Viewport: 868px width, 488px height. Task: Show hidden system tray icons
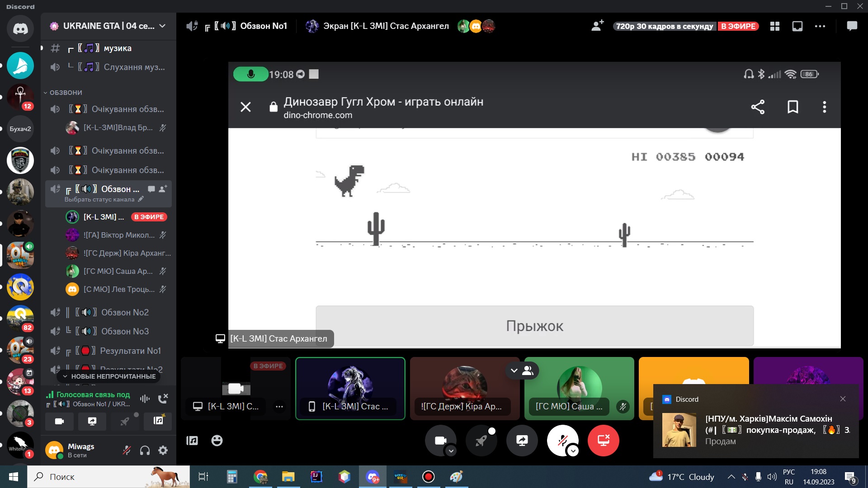pos(731,477)
